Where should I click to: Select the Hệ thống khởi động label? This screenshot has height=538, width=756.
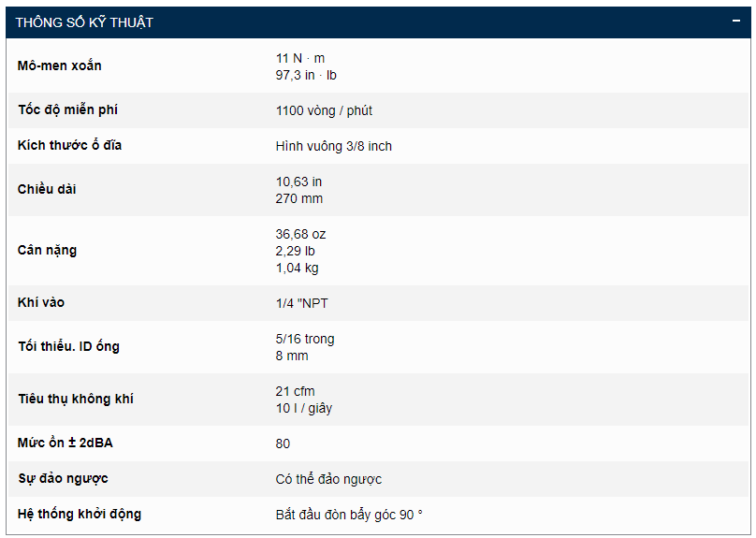80,515
